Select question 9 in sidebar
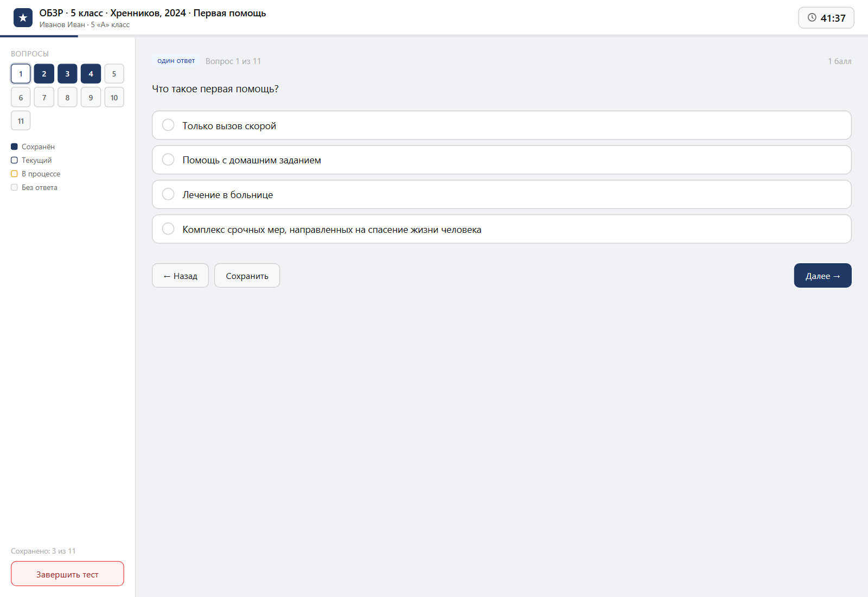Screen dimensions: 868x597 coord(91,97)
